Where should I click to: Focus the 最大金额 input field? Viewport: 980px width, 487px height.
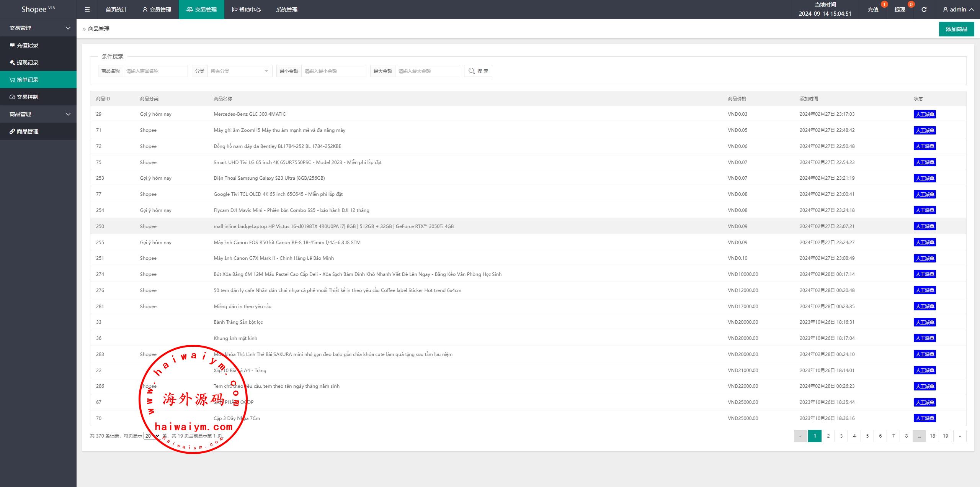pyautogui.click(x=427, y=71)
